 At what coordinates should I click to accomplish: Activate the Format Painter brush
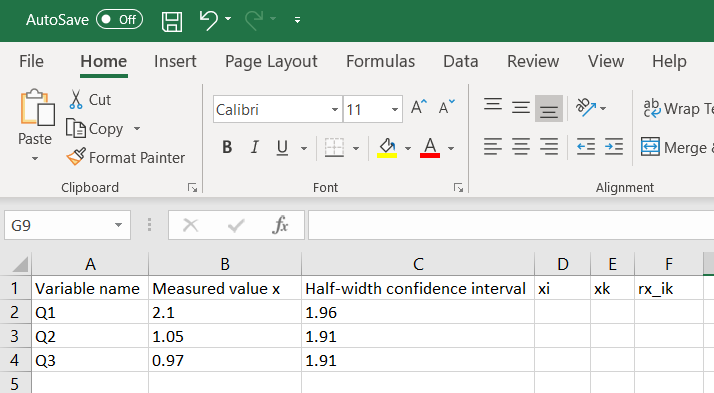point(126,158)
